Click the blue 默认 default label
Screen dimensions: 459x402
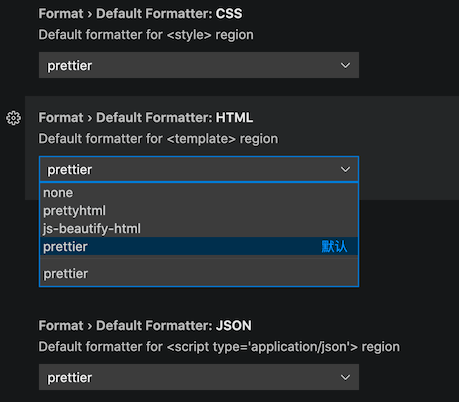tap(334, 247)
